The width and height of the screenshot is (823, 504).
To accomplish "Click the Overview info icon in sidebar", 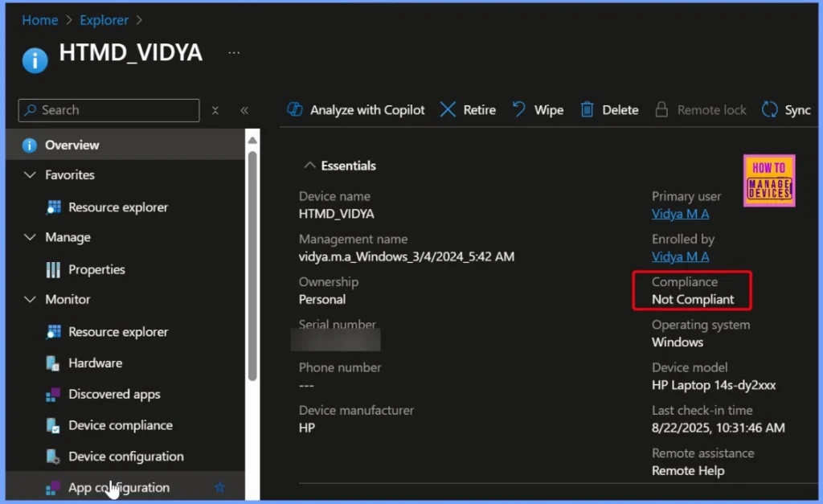I will coord(30,145).
